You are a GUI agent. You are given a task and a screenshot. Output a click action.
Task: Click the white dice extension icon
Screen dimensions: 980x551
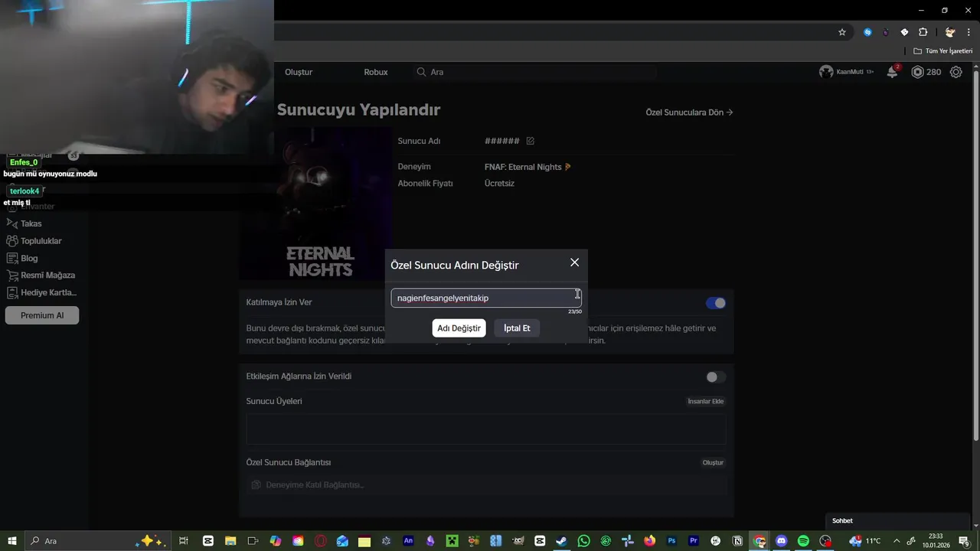904,32
